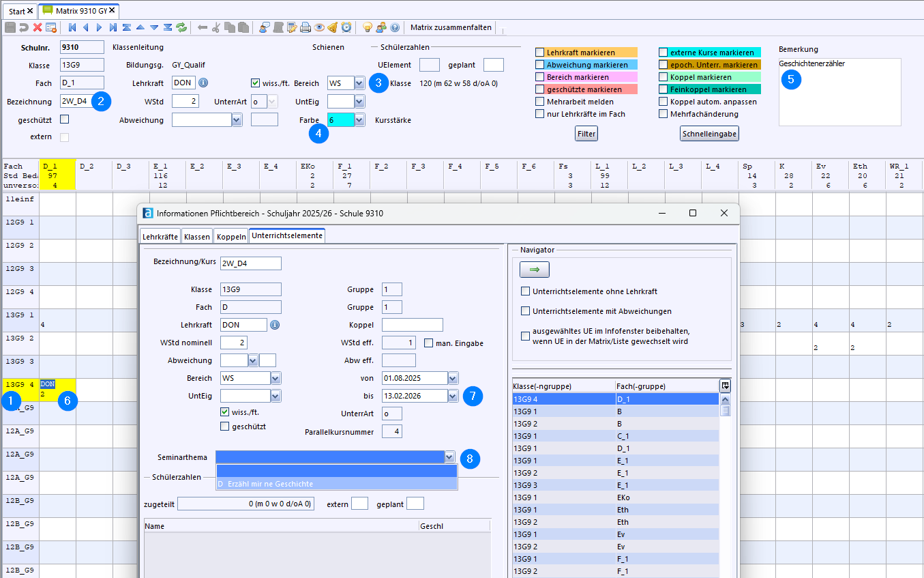The width and height of the screenshot is (924, 578).
Task: Switch to the Start tab
Action: coord(16,11)
